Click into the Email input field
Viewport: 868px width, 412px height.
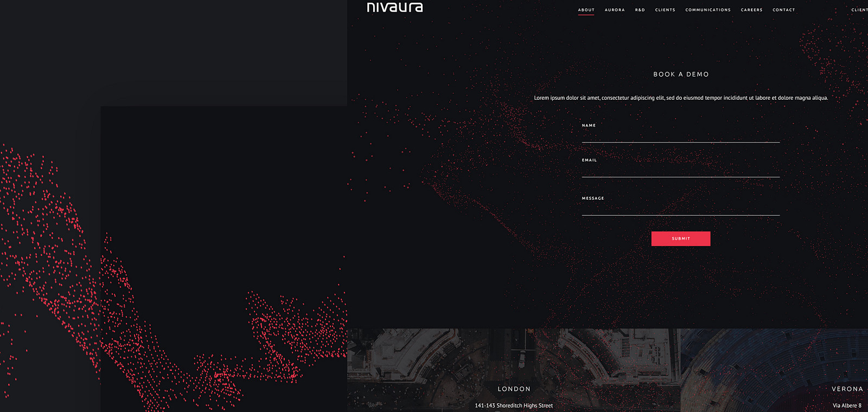point(680,171)
